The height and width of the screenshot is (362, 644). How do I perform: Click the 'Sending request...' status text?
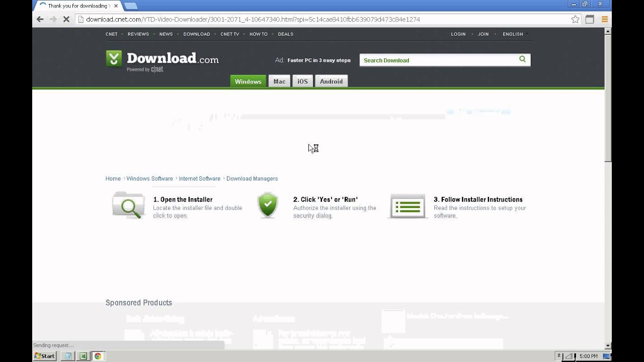53,345
